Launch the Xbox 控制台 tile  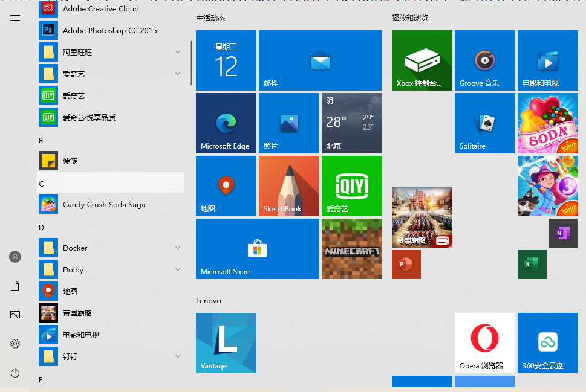[422, 60]
